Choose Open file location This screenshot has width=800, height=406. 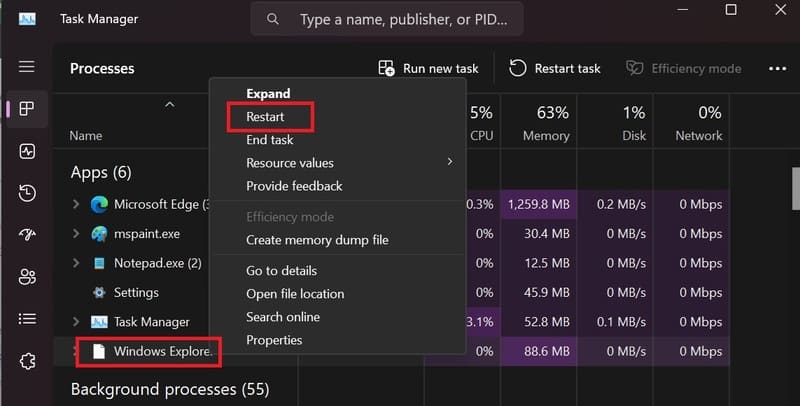coord(295,294)
